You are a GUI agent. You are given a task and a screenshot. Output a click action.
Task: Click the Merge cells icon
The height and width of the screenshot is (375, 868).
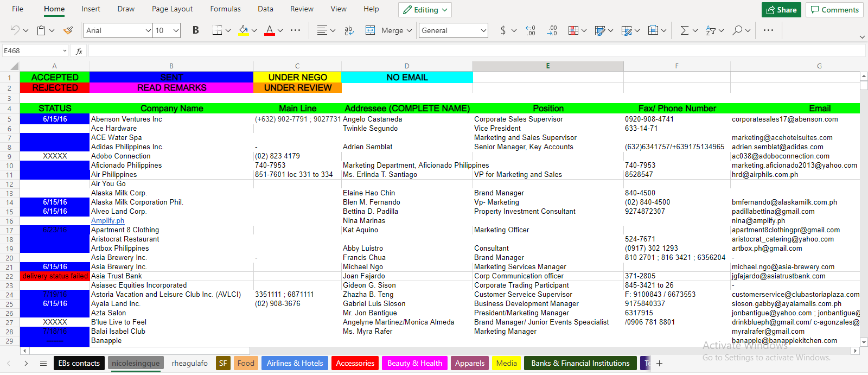pyautogui.click(x=370, y=30)
